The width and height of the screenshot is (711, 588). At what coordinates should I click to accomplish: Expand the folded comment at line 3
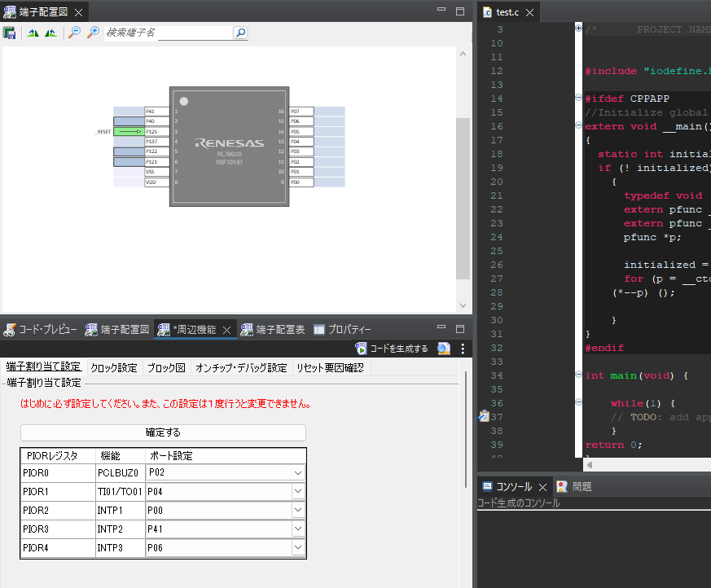[x=578, y=29]
